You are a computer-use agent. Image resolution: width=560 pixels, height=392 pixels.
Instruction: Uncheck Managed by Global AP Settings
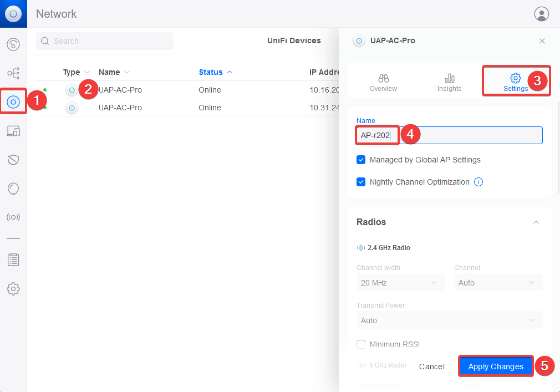point(361,160)
